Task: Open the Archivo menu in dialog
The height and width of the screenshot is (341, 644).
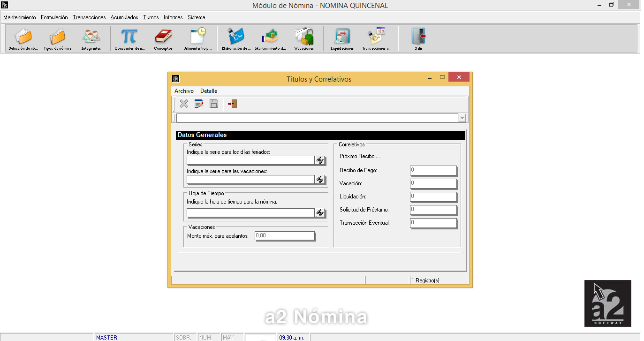Action: (x=184, y=91)
